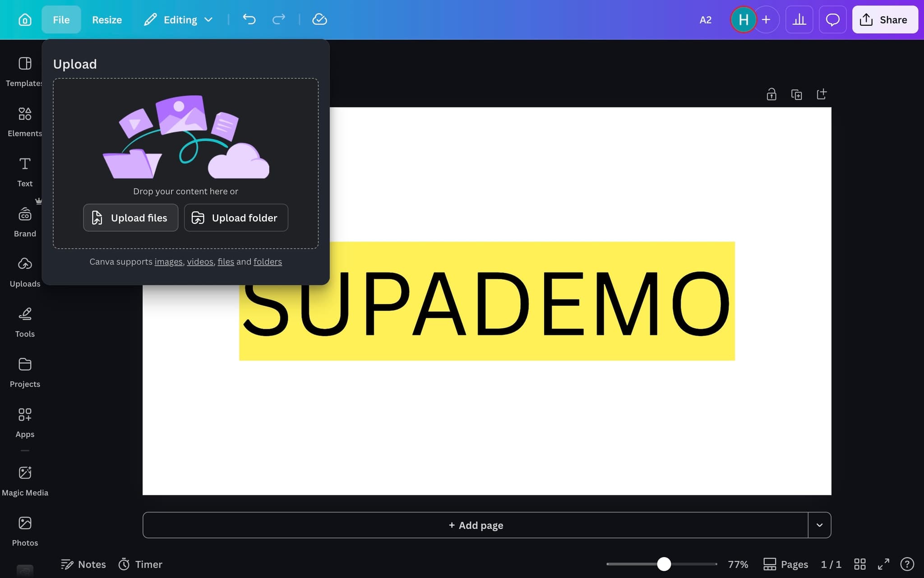Image resolution: width=924 pixels, height=578 pixels.
Task: Expand the chevron next to Add page
Action: tap(819, 525)
